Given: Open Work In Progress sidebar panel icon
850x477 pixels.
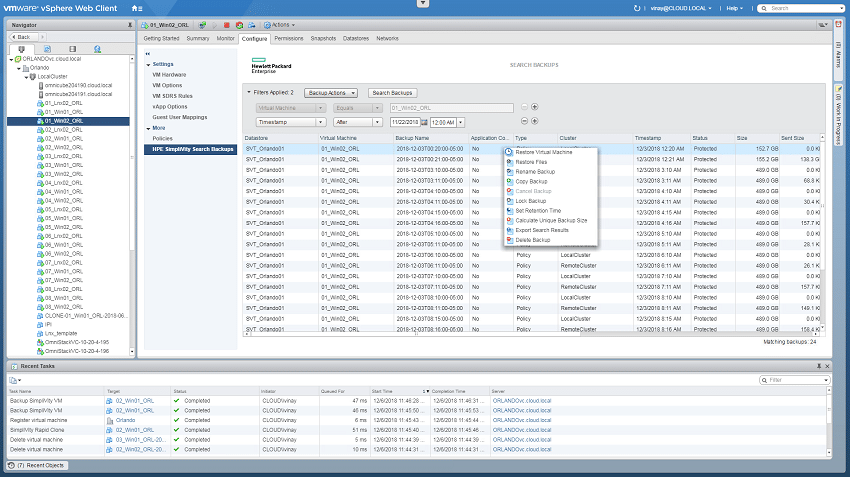Looking at the screenshot, I should [x=838, y=89].
